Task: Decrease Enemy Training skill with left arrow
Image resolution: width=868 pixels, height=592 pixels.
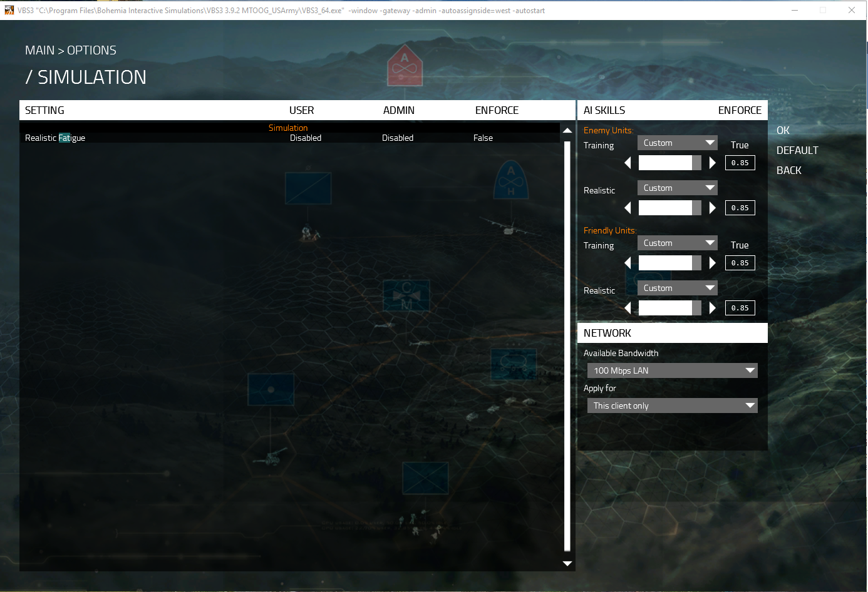Action: click(628, 163)
